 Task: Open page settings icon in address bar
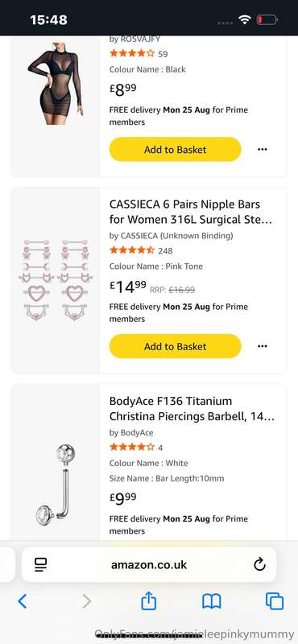pyautogui.click(x=41, y=564)
